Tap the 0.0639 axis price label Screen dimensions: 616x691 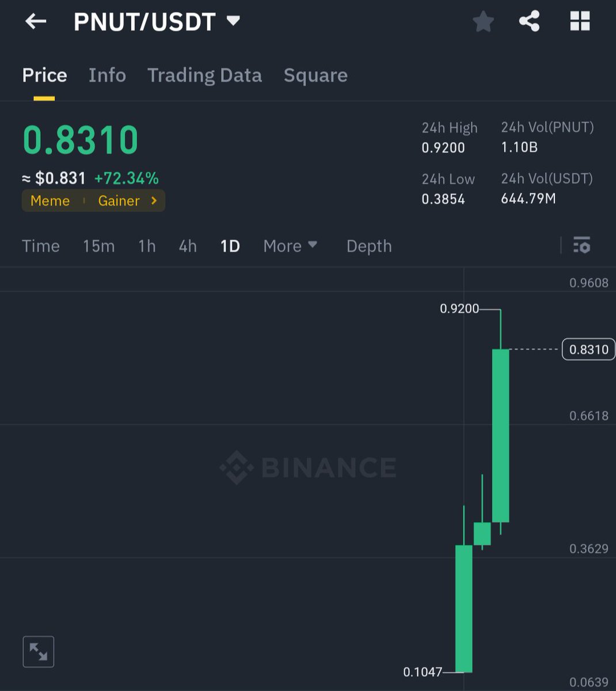pyautogui.click(x=589, y=682)
